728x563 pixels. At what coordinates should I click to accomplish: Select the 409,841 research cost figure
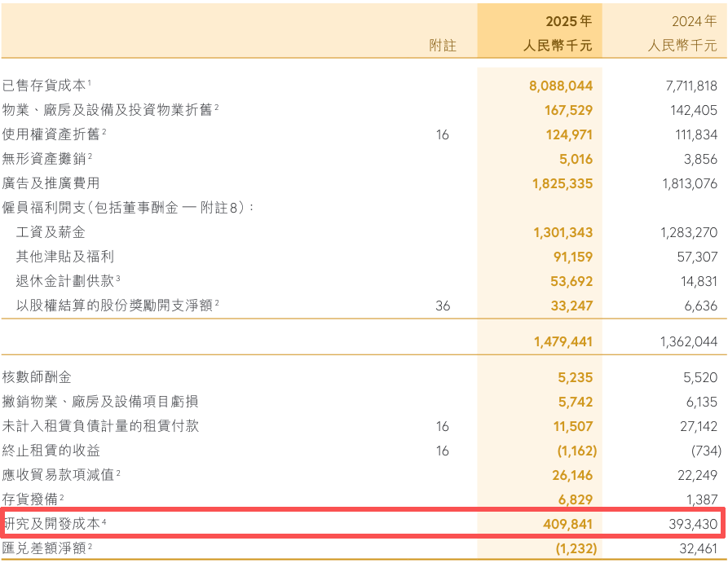pyautogui.click(x=568, y=524)
